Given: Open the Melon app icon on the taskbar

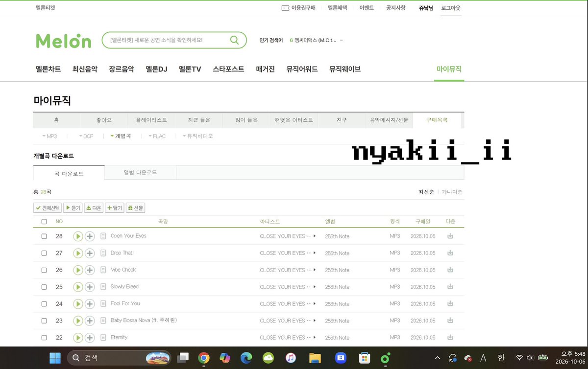Looking at the screenshot, I should pos(385,358).
